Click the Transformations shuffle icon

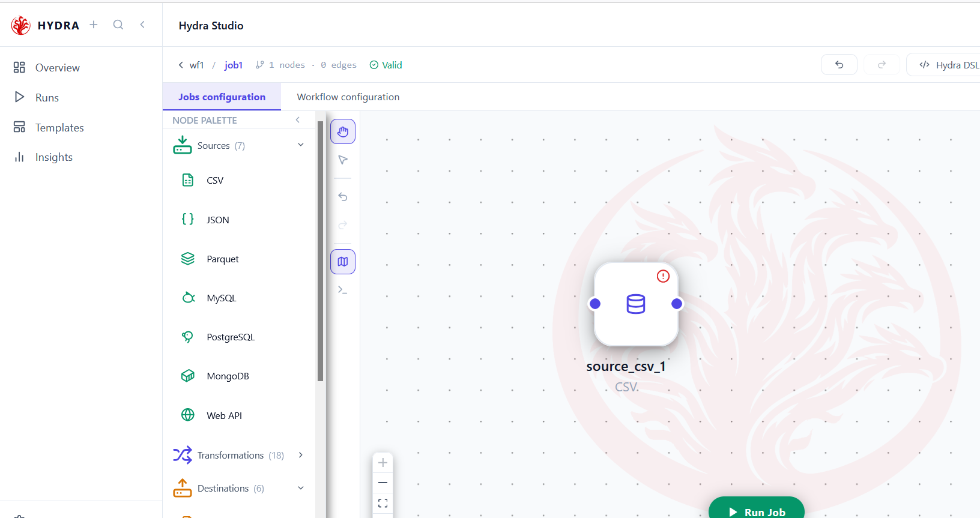[183, 455]
